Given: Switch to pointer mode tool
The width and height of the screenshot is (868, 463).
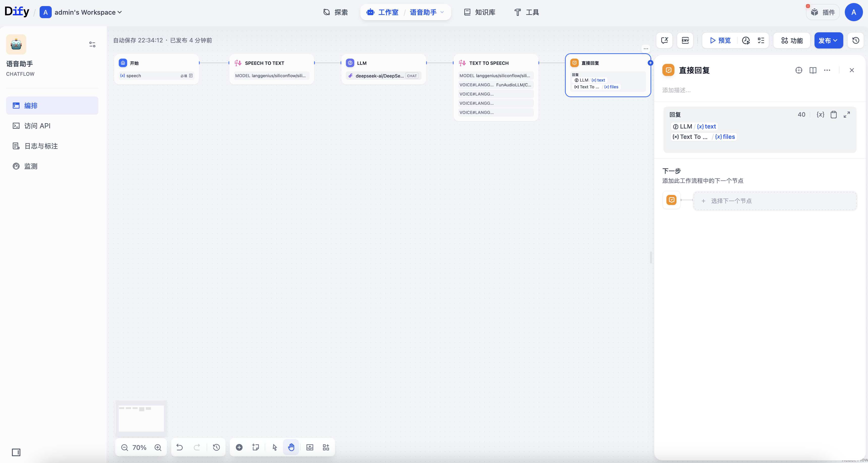Looking at the screenshot, I should tap(275, 447).
